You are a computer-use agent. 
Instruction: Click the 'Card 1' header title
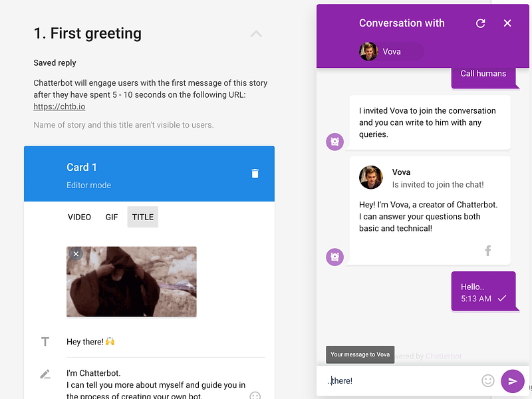coord(82,167)
